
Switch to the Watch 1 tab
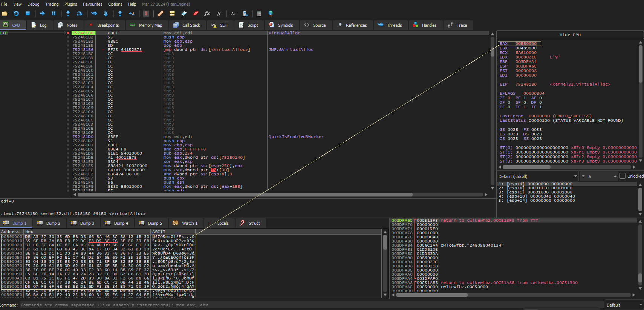point(185,223)
